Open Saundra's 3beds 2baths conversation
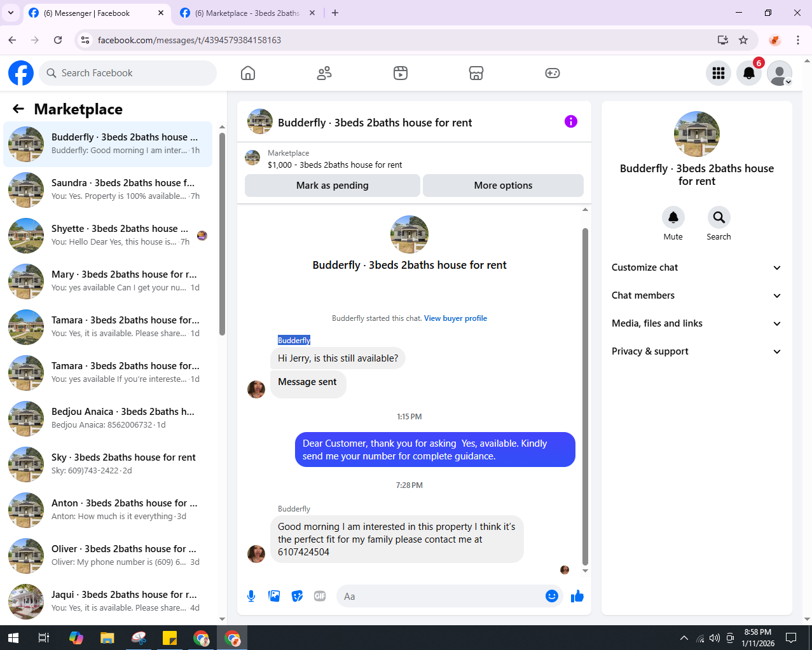Image resolution: width=812 pixels, height=650 pixels. pos(108,190)
